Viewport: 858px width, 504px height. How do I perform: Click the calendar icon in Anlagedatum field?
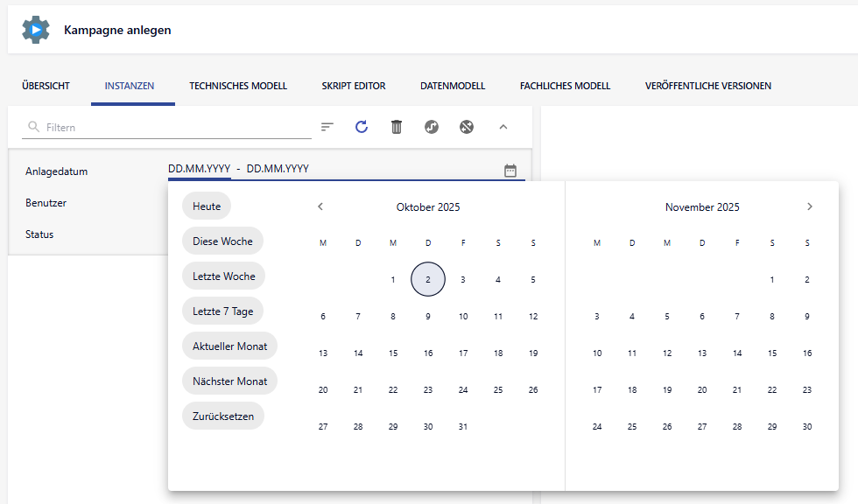510,171
